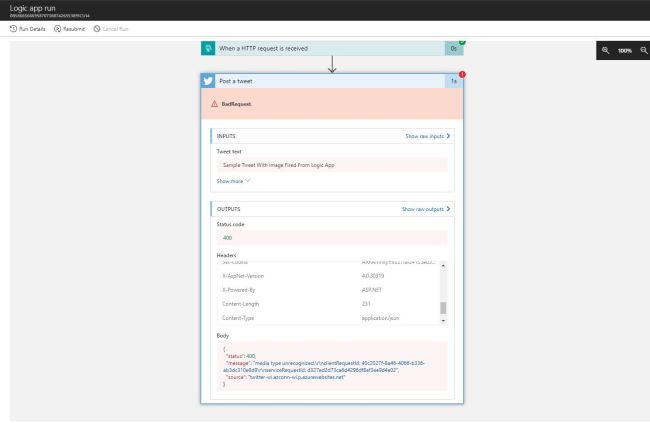
Task: Click the Run Details clock icon
Action: click(13, 29)
